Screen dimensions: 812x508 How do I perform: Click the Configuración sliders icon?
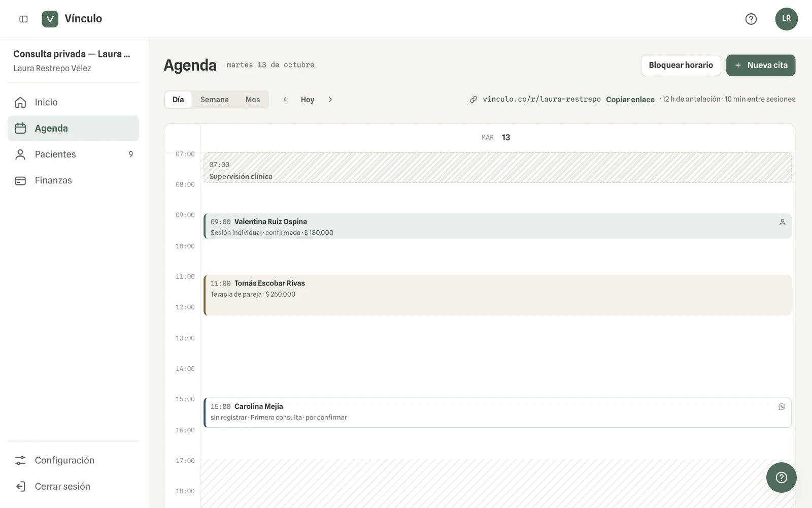click(x=20, y=460)
